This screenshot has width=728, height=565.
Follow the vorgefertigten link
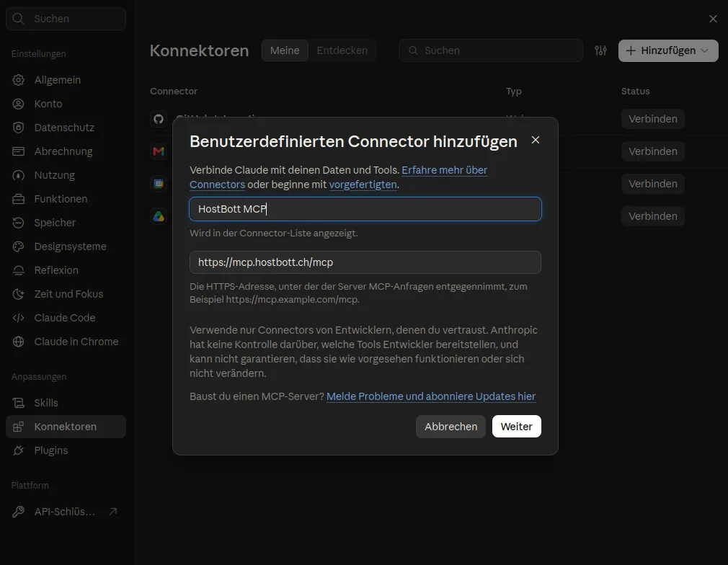click(x=363, y=184)
